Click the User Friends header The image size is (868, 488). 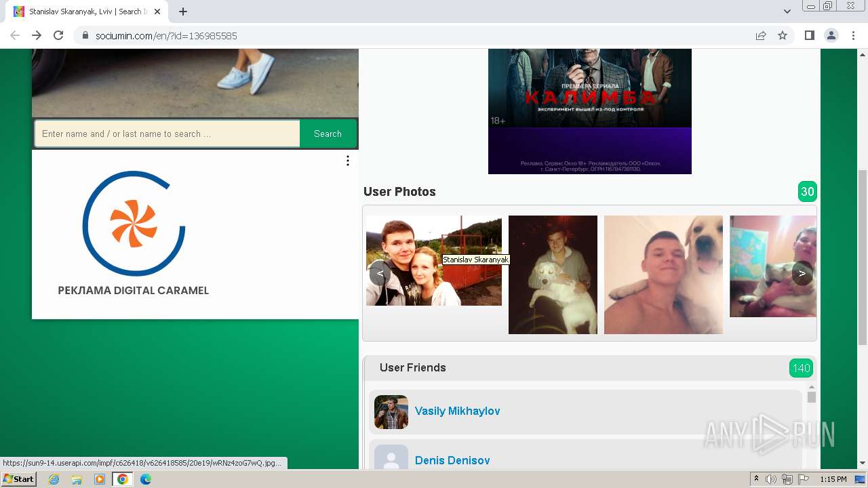(x=413, y=368)
